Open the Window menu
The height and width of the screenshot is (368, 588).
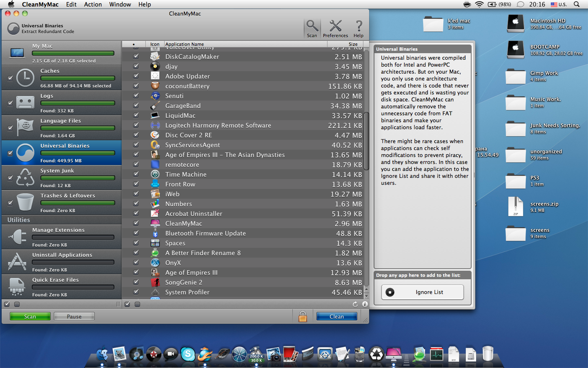(x=120, y=4)
